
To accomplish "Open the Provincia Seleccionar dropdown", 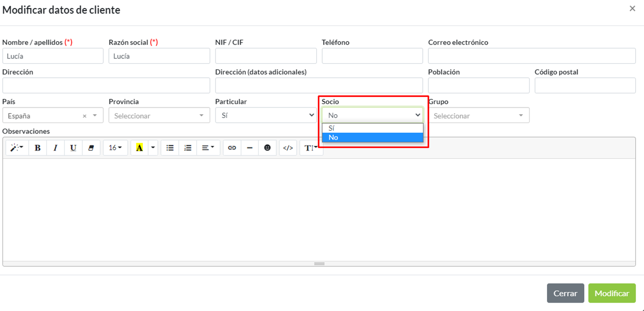I will pos(159,115).
